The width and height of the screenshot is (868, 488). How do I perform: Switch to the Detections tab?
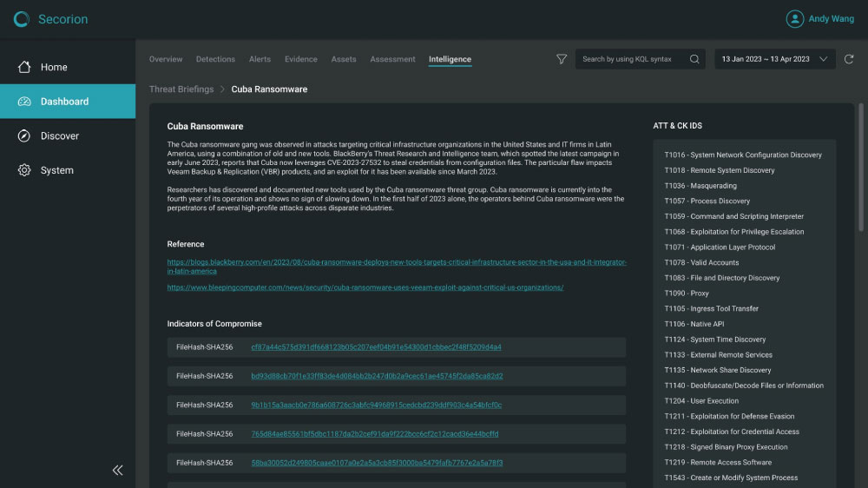[x=215, y=59]
